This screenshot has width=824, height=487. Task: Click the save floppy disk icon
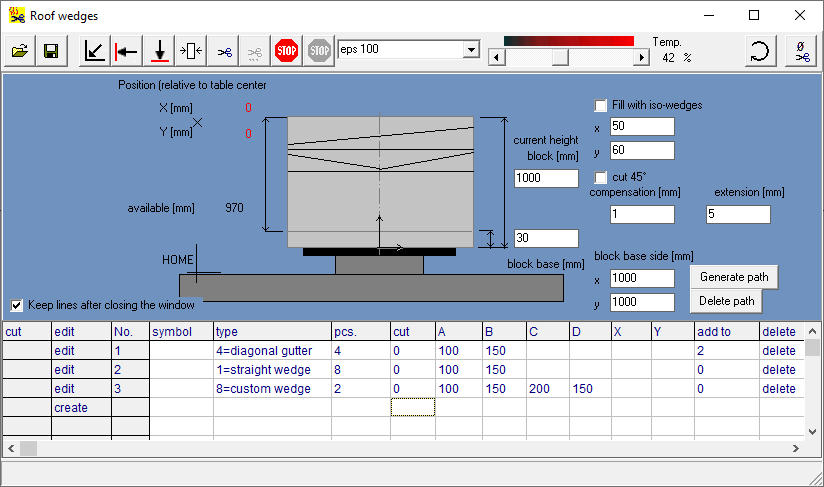[x=50, y=50]
